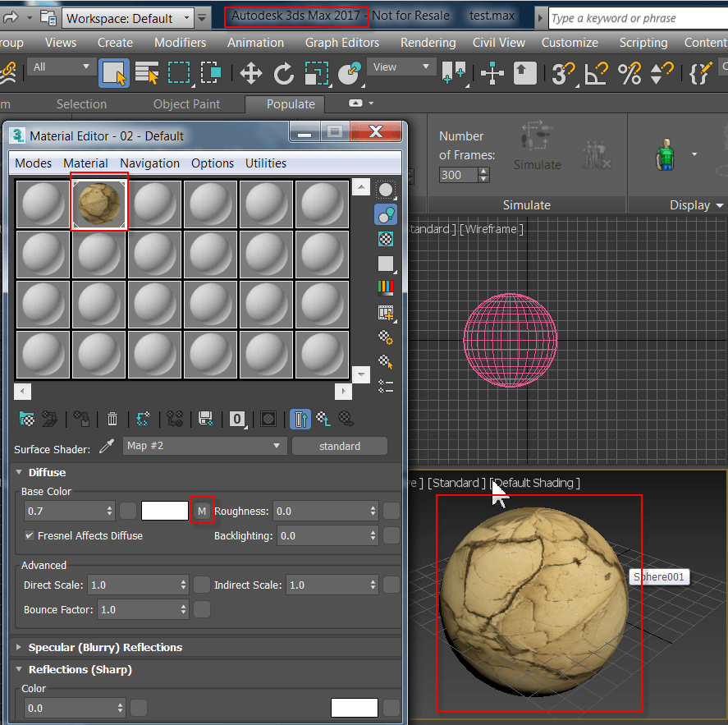Pick material from object with eyedropper
This screenshot has width=728, height=725.
[107, 446]
